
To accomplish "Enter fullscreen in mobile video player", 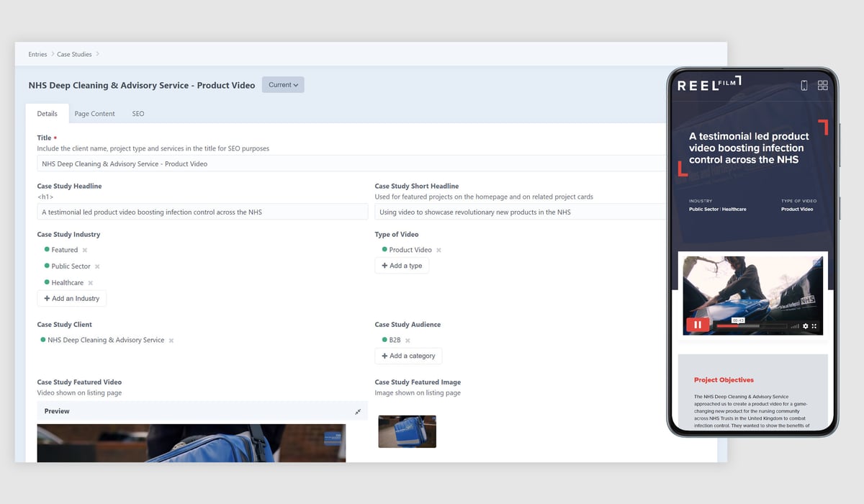I will click(x=814, y=326).
